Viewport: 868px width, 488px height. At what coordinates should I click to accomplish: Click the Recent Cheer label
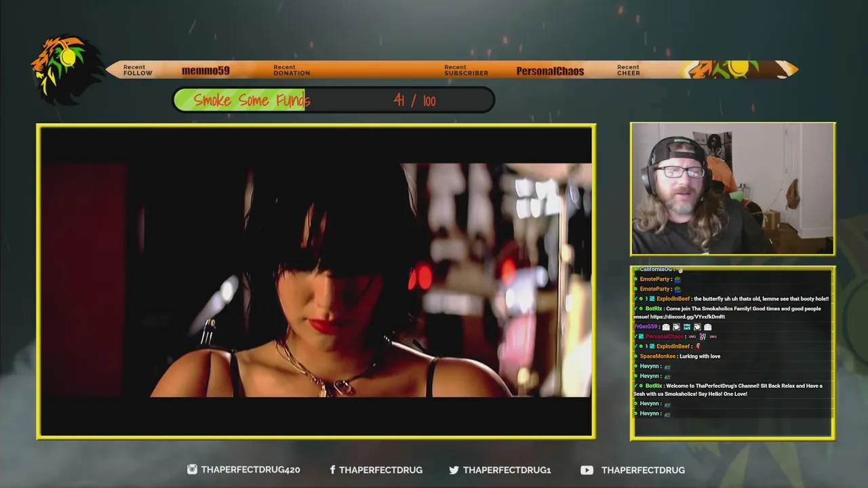tap(629, 70)
